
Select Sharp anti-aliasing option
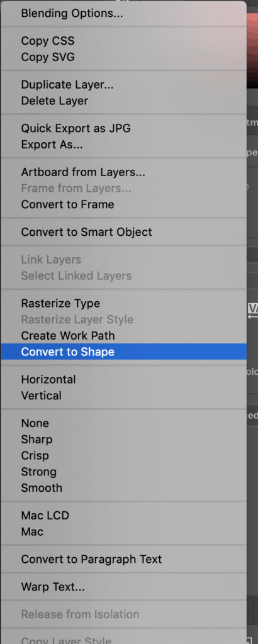pos(123,440)
